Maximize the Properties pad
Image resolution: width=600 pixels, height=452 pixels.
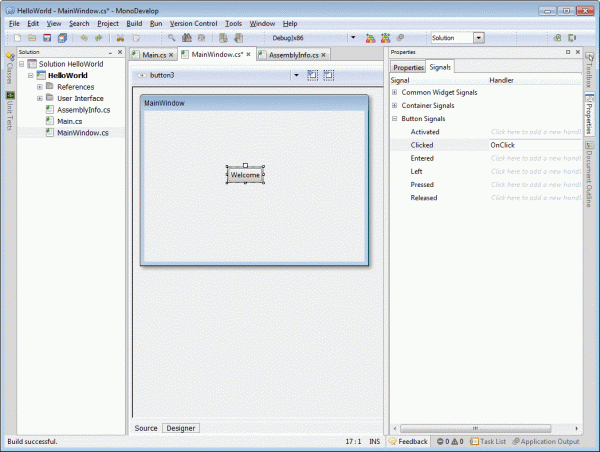(x=568, y=52)
